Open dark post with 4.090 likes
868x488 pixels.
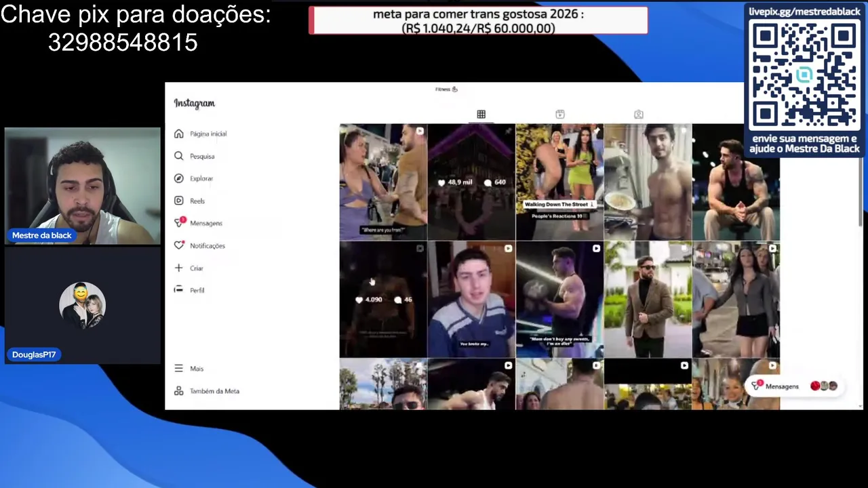pyautogui.click(x=383, y=300)
